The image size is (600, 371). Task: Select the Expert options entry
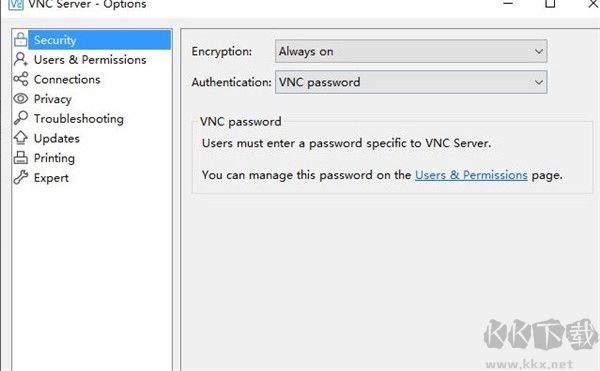pos(51,178)
